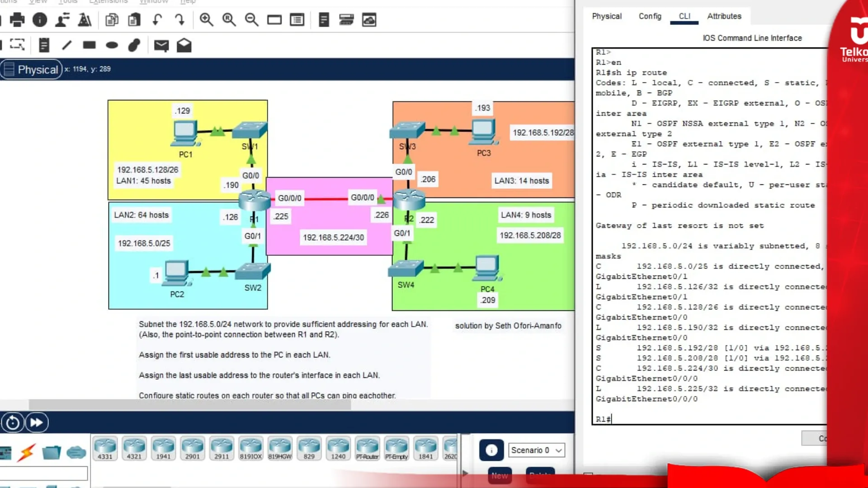Select switch SW4 in the topology
Screen dimensions: 868x488
[x=406, y=268]
